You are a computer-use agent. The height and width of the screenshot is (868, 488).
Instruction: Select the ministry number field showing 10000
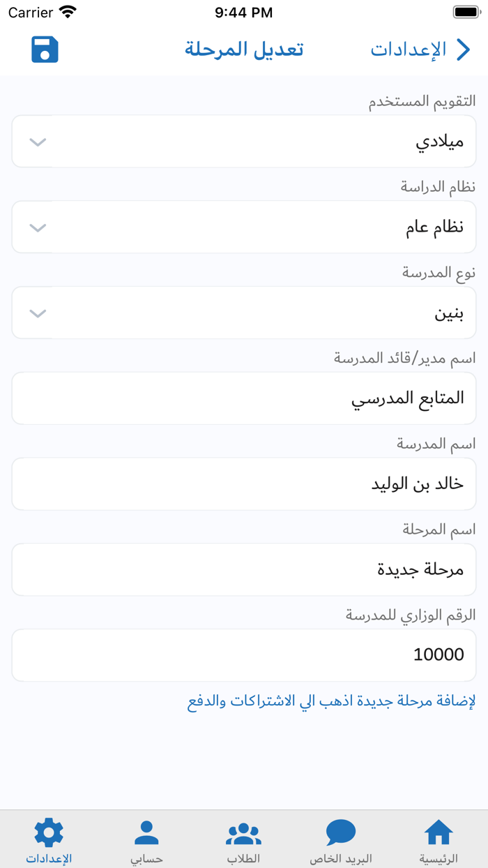point(244,654)
